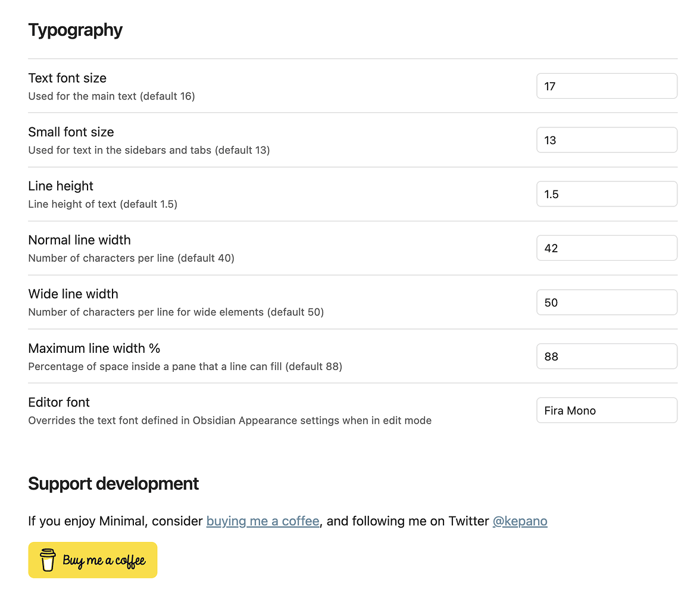Click 'Number of characters per line (default 40)' text

[x=131, y=258]
